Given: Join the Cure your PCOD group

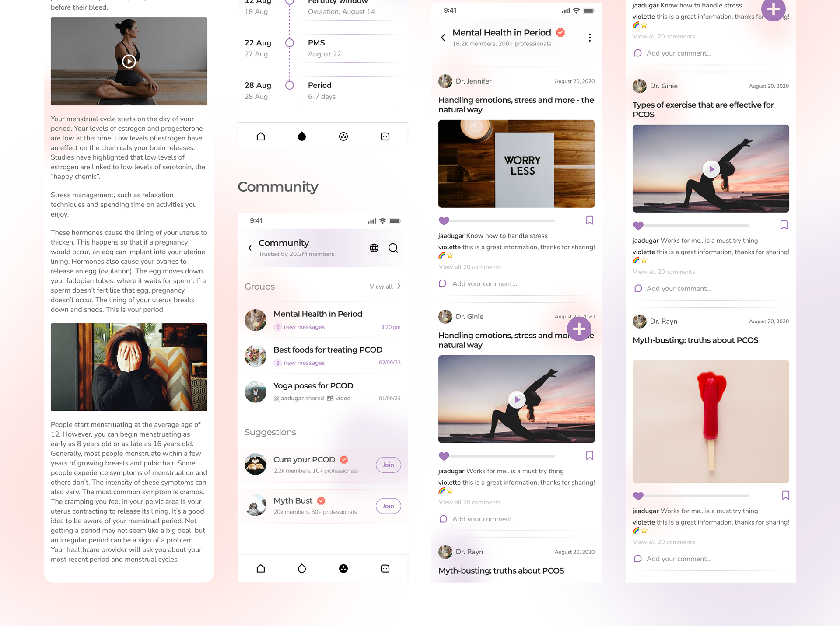Looking at the screenshot, I should (388, 465).
